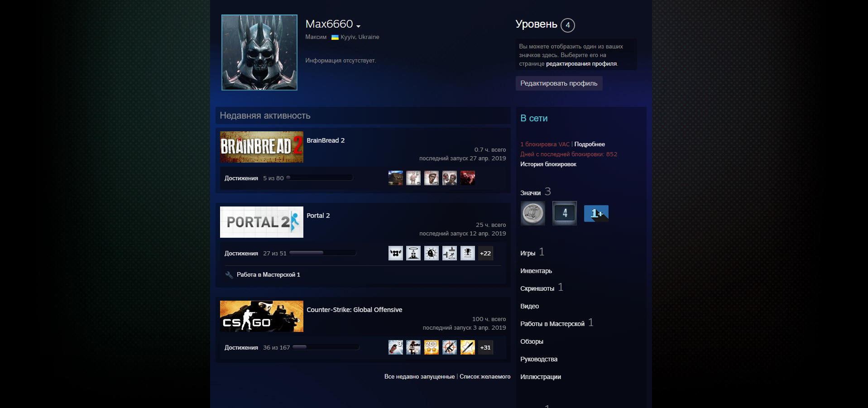Click first BrainBread 2 achievement icon
The image size is (868, 408).
click(x=396, y=178)
